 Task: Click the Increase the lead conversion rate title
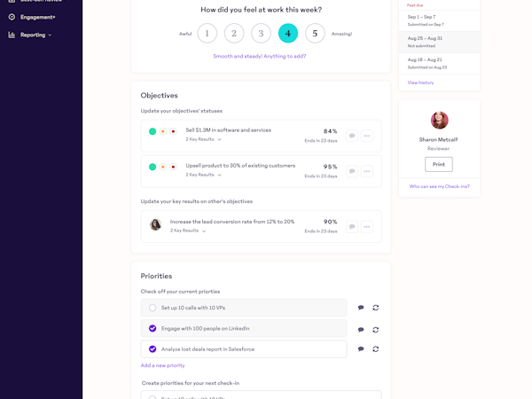(232, 222)
